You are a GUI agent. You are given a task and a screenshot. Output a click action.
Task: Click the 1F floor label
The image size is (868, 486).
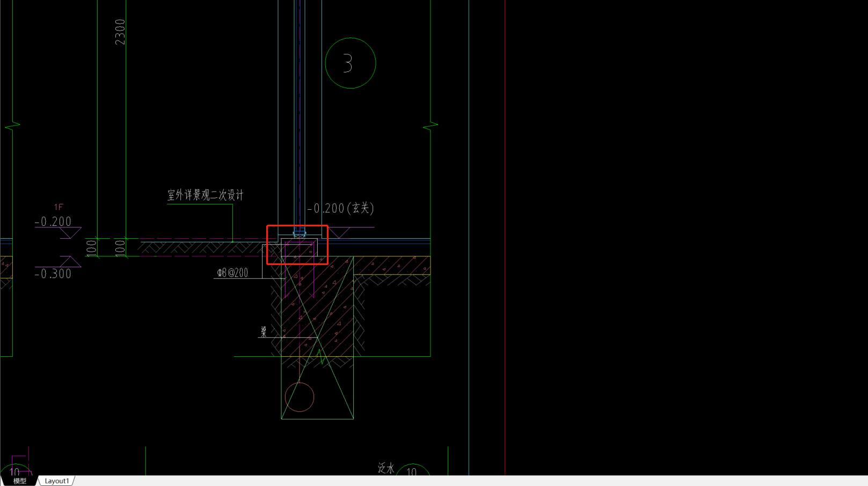[x=59, y=207]
